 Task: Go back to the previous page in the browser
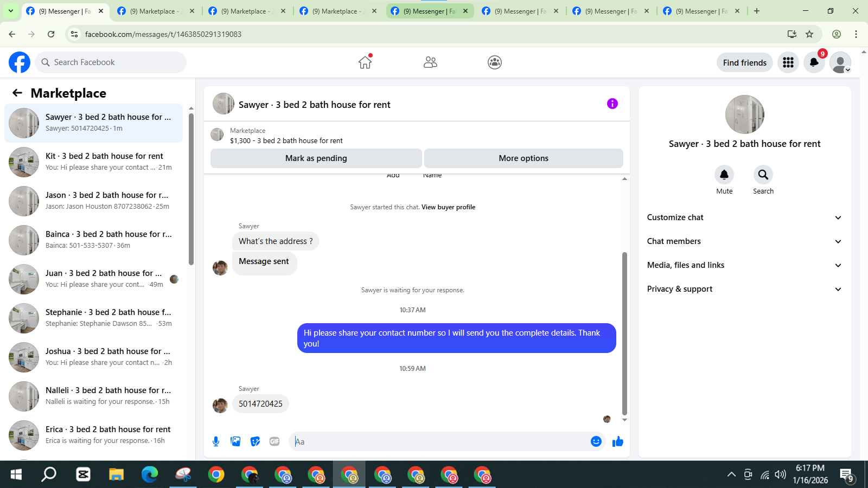pos(12,34)
